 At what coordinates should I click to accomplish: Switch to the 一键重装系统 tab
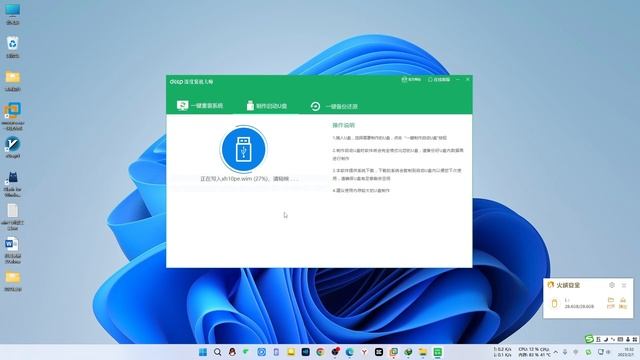(200, 106)
